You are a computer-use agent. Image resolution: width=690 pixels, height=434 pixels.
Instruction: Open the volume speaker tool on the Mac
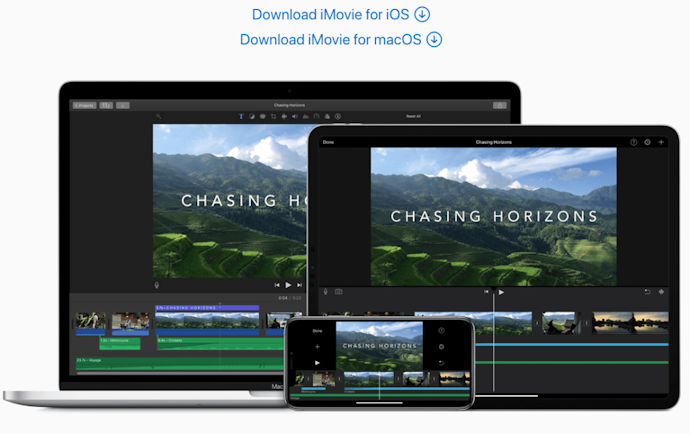[294, 117]
